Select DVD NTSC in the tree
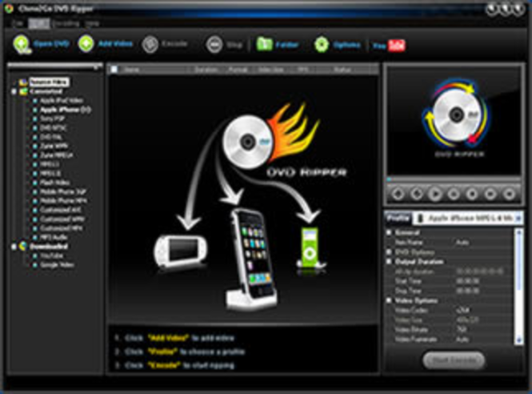 [x=54, y=128]
